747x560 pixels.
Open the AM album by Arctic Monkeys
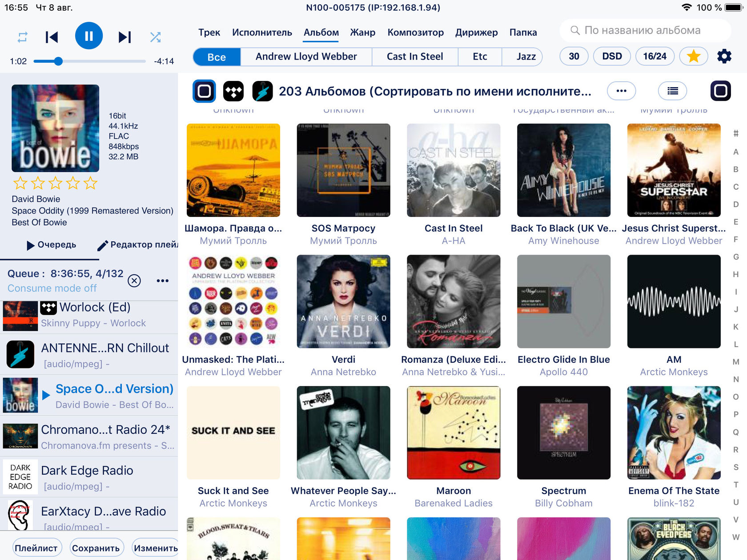pyautogui.click(x=674, y=301)
